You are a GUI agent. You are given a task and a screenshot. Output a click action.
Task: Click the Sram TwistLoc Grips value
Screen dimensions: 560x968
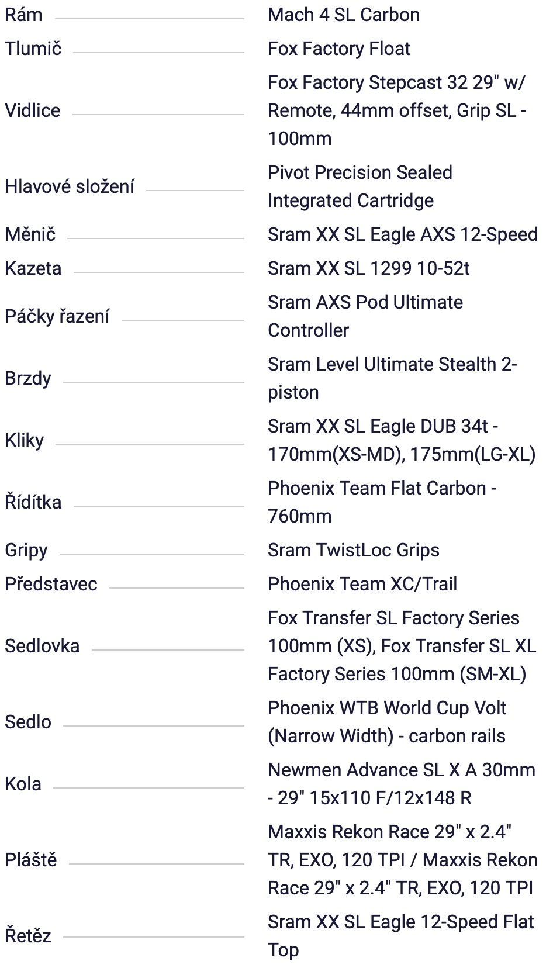(353, 550)
